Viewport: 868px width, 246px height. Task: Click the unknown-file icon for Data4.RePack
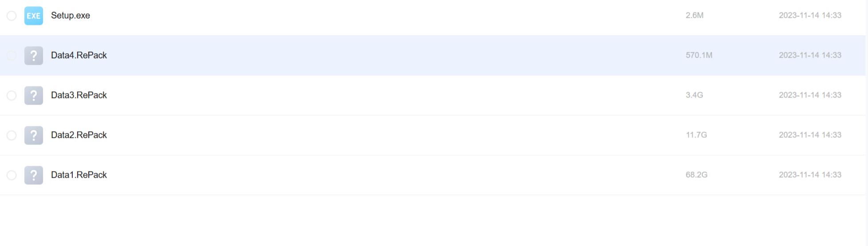coord(33,55)
